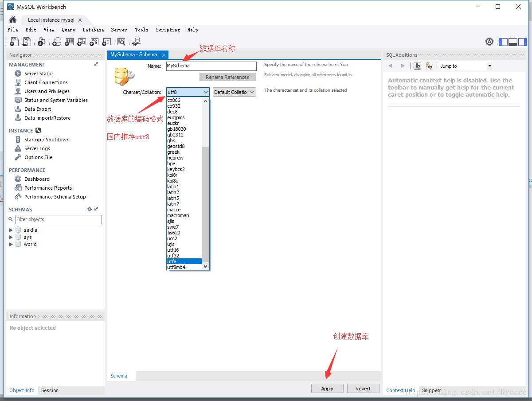The image size is (532, 401).
Task: Toggle the bottom output panel visibility
Action: pos(513,42)
